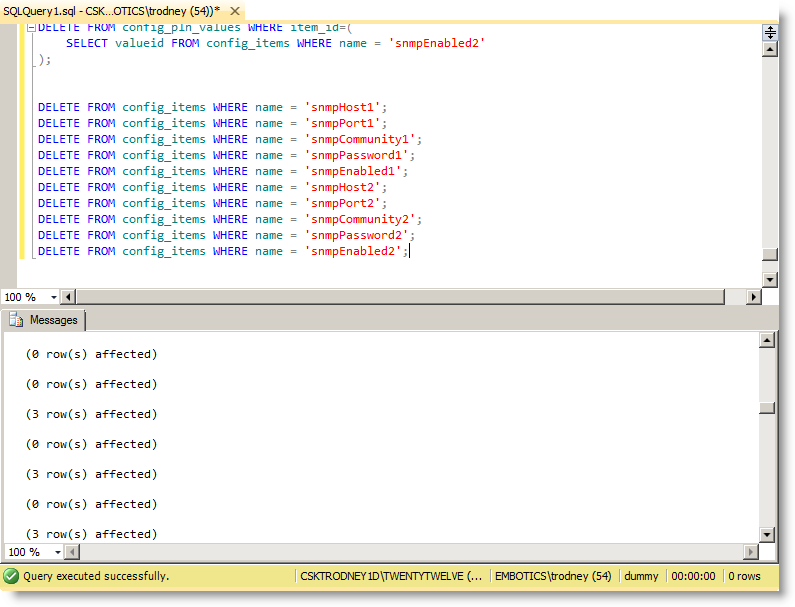Click the Messages tab icon
The height and width of the screenshot is (607, 795).
16,320
